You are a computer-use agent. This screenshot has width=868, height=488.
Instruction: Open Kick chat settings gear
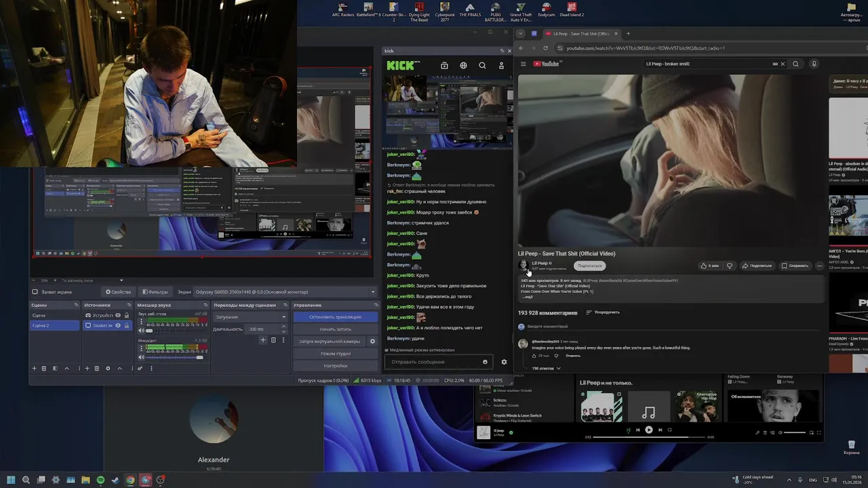[504, 362]
